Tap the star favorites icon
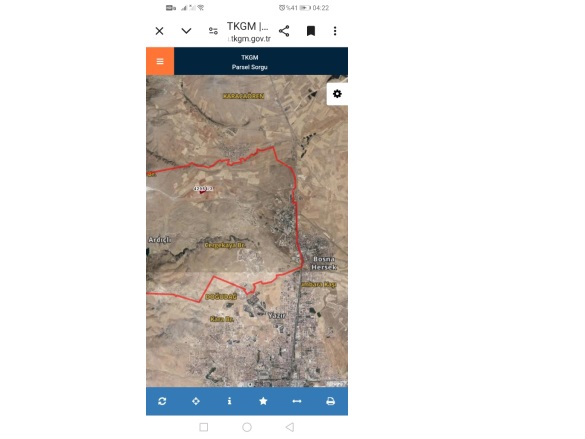Screen dimensions: 585x439 [x=263, y=401]
